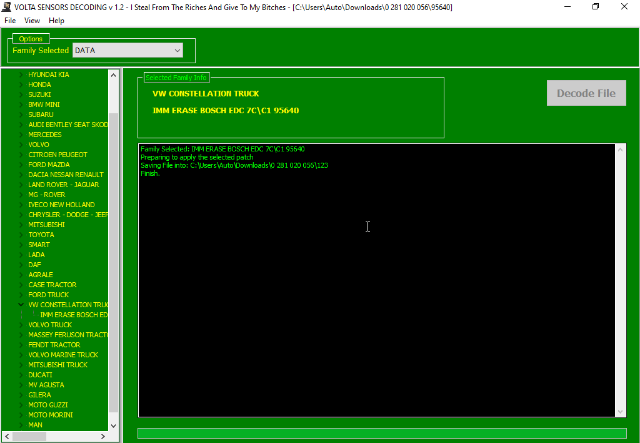Click tree horizontal scroll-right arrow
The width and height of the screenshot is (640, 443).
(x=103, y=436)
